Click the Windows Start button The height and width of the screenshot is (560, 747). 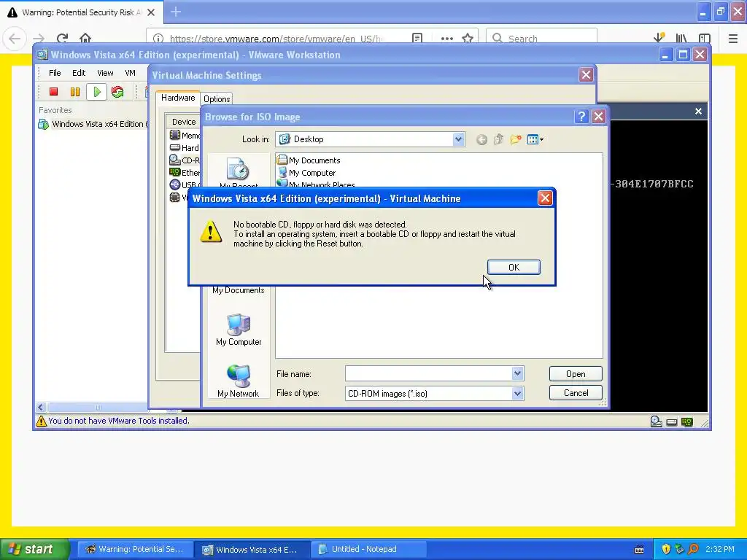coord(34,549)
